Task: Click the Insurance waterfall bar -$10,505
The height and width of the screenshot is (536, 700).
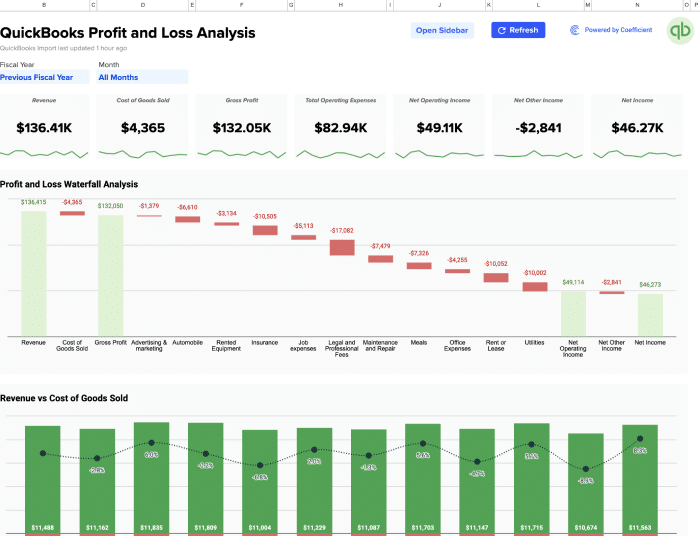Action: coord(265,230)
